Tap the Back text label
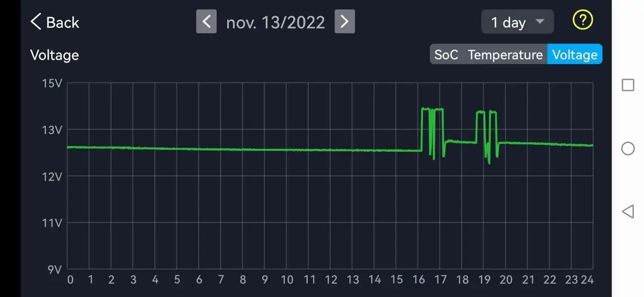The height and width of the screenshot is (297, 644). (x=62, y=22)
